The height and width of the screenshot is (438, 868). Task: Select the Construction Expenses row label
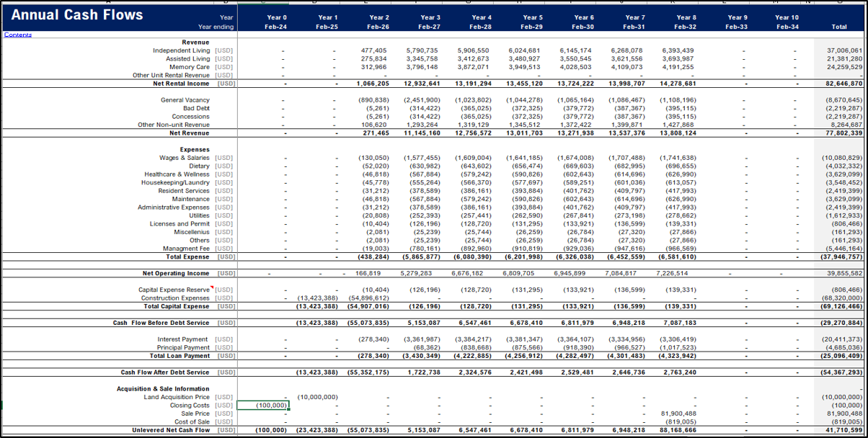(176, 298)
